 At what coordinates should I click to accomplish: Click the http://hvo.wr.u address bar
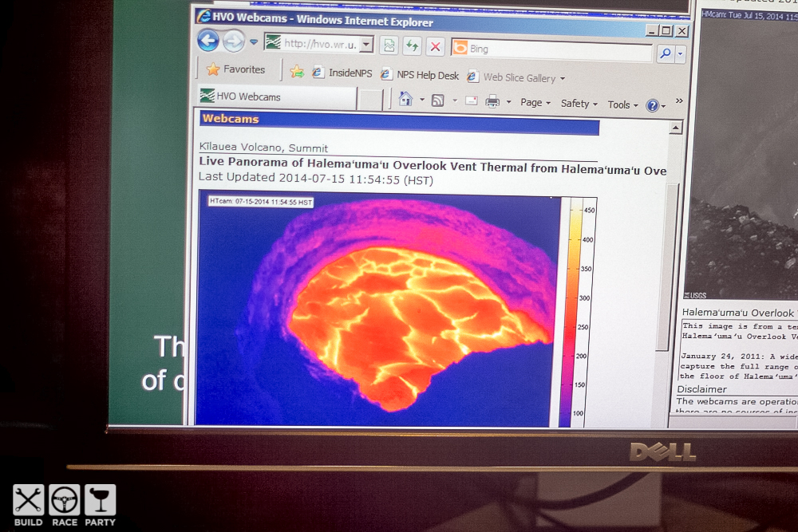point(319,44)
